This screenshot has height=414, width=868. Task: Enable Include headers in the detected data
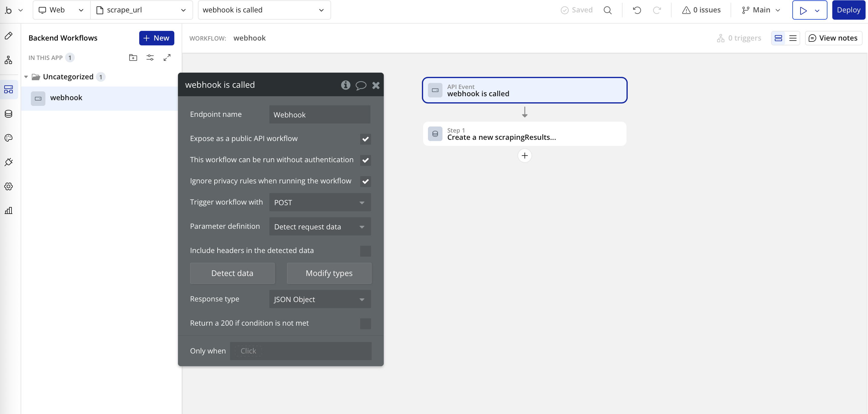tap(365, 251)
